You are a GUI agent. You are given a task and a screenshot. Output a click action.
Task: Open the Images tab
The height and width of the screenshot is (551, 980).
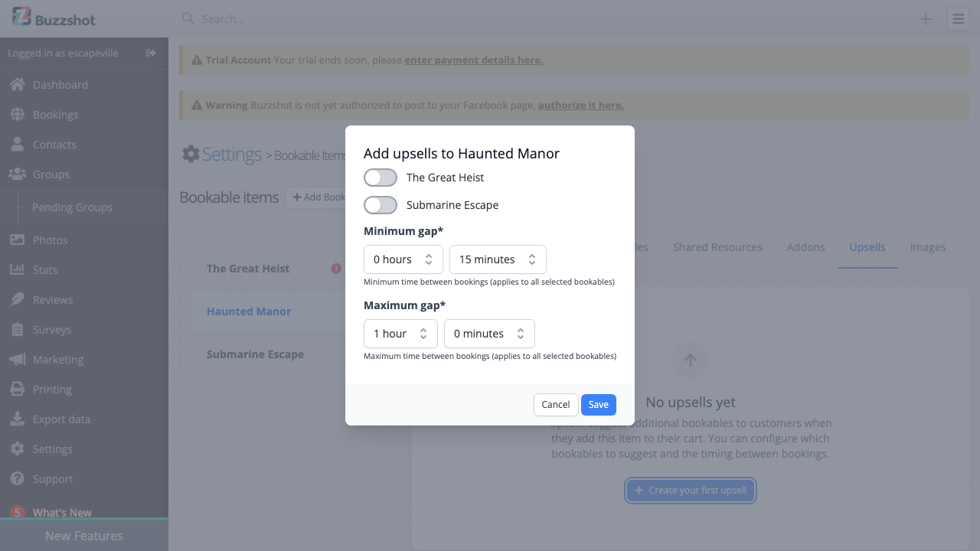[x=927, y=246]
